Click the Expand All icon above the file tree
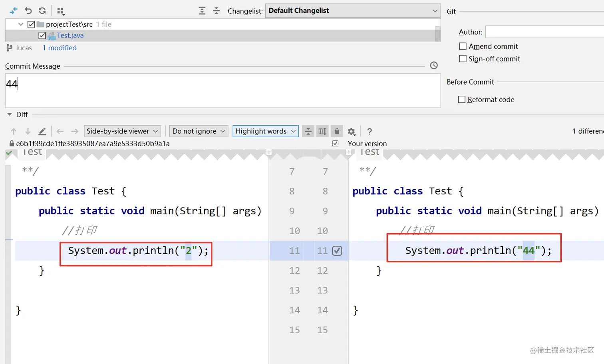The width and height of the screenshot is (604, 364). [202, 11]
